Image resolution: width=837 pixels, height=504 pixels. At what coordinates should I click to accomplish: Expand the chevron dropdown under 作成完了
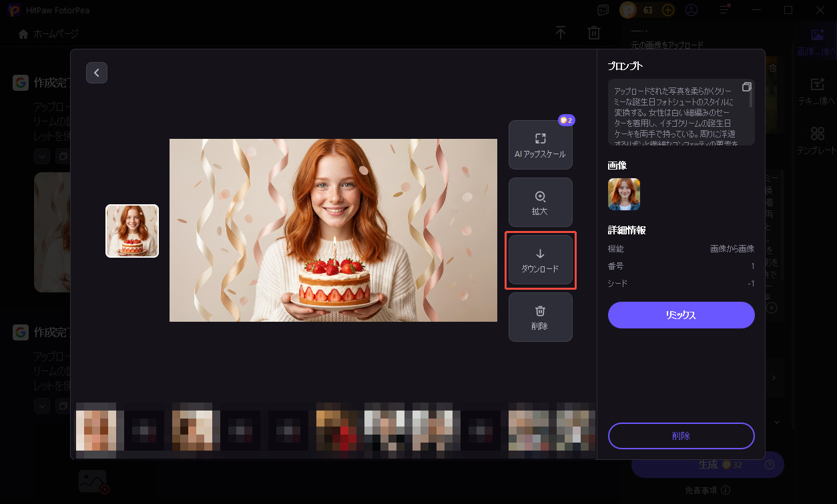pyautogui.click(x=41, y=156)
